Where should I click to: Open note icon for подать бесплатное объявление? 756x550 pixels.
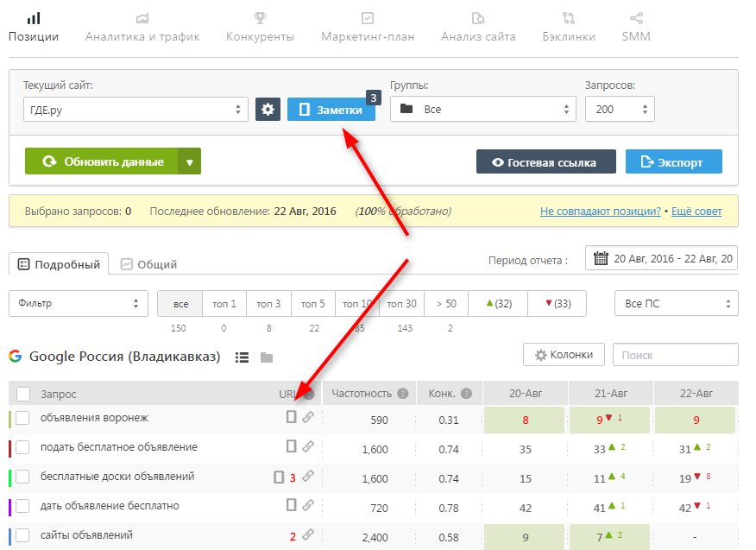coord(291,446)
